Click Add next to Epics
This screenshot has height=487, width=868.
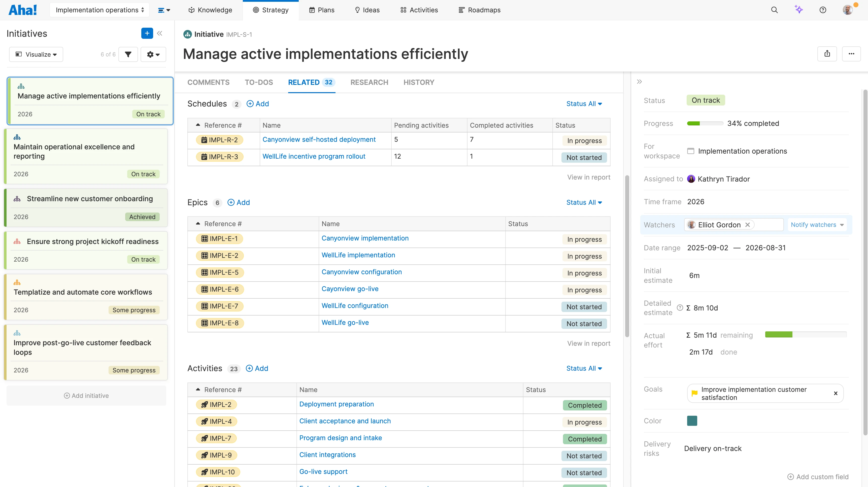(239, 202)
